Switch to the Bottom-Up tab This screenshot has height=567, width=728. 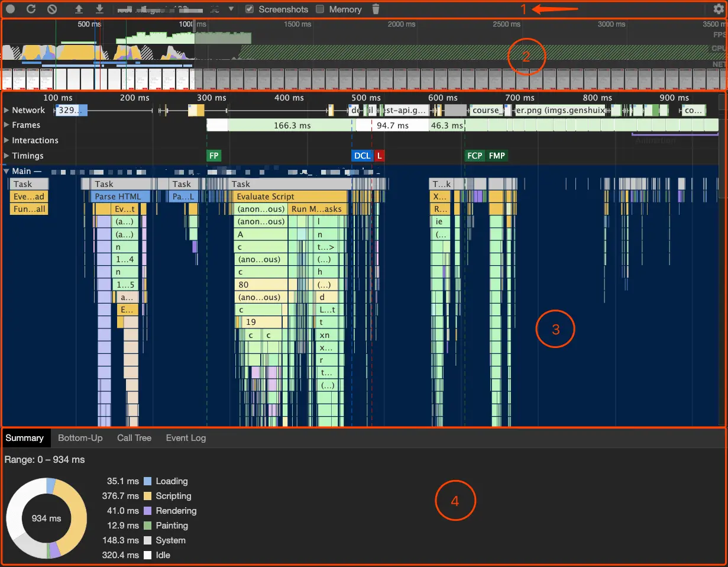point(80,438)
